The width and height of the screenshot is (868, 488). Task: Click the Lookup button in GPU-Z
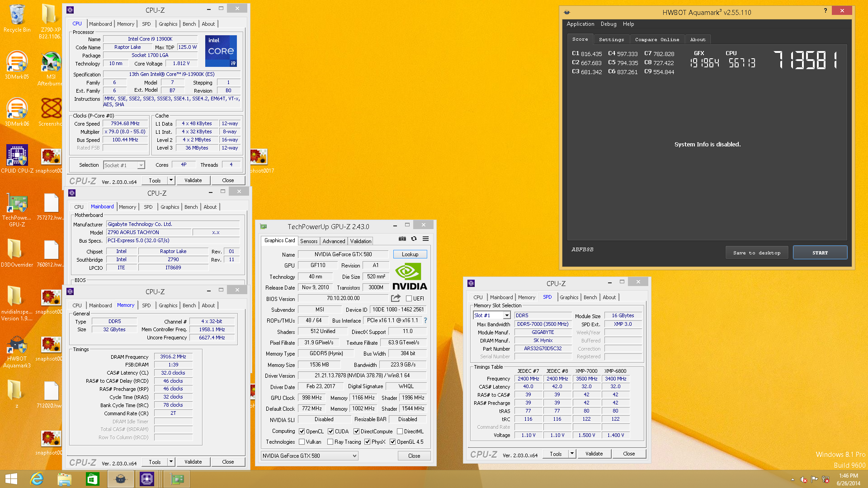pyautogui.click(x=410, y=254)
